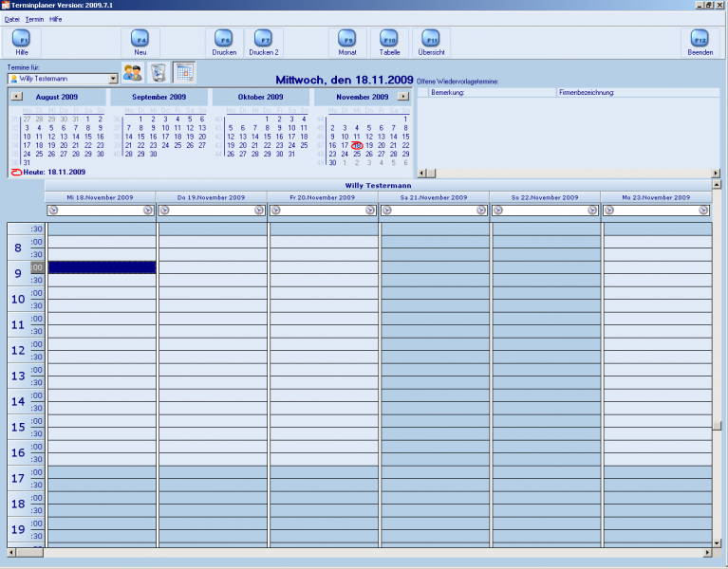Switch to Monat view via F9
This screenshot has height=569, width=728.
pyautogui.click(x=347, y=42)
